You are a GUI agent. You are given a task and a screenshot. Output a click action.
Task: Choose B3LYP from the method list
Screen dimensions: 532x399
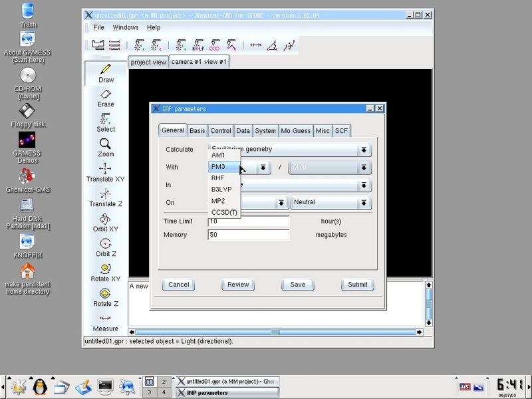point(221,190)
